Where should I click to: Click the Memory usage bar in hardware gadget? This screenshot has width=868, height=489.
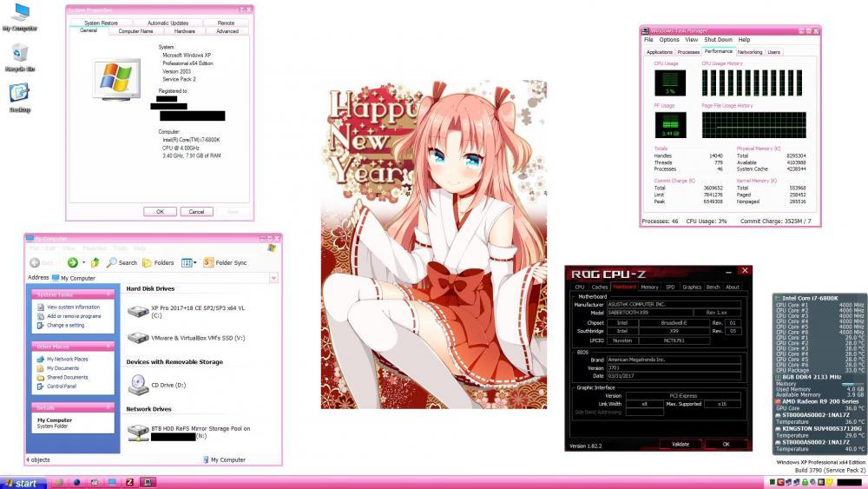point(852,384)
